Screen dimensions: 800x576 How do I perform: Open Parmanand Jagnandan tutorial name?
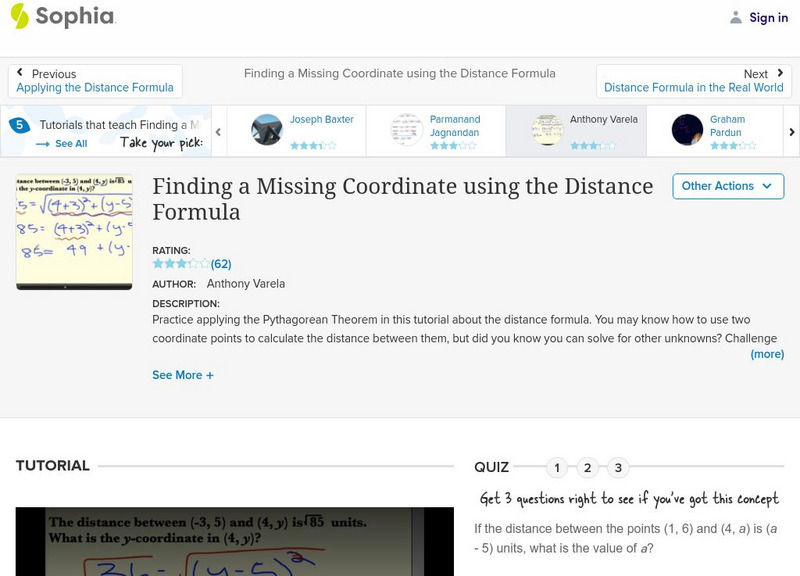pos(455,126)
